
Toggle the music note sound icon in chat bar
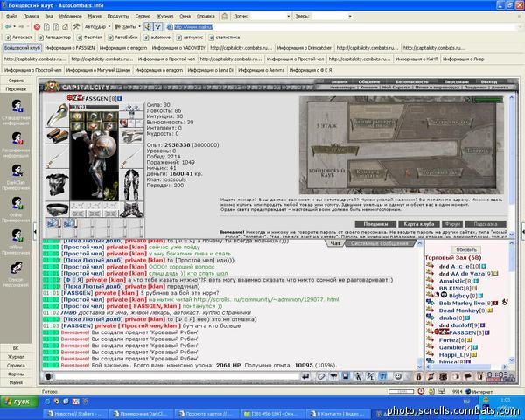(x=382, y=376)
